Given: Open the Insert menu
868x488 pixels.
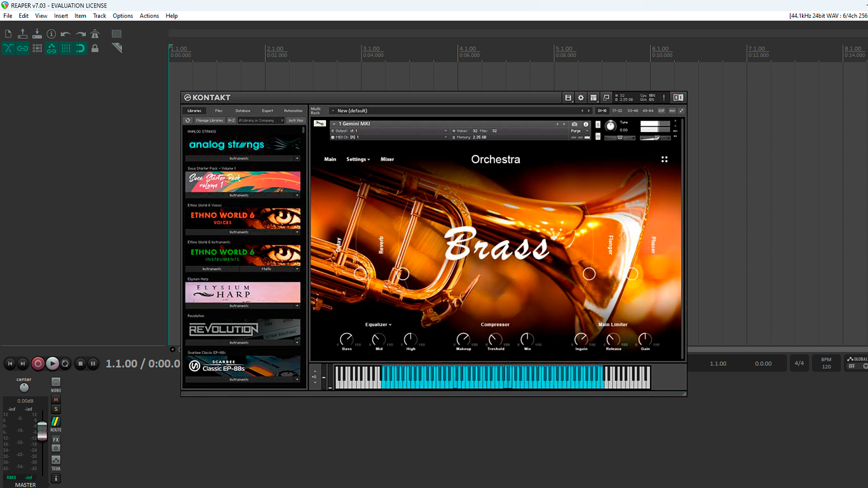Looking at the screenshot, I should (x=61, y=16).
